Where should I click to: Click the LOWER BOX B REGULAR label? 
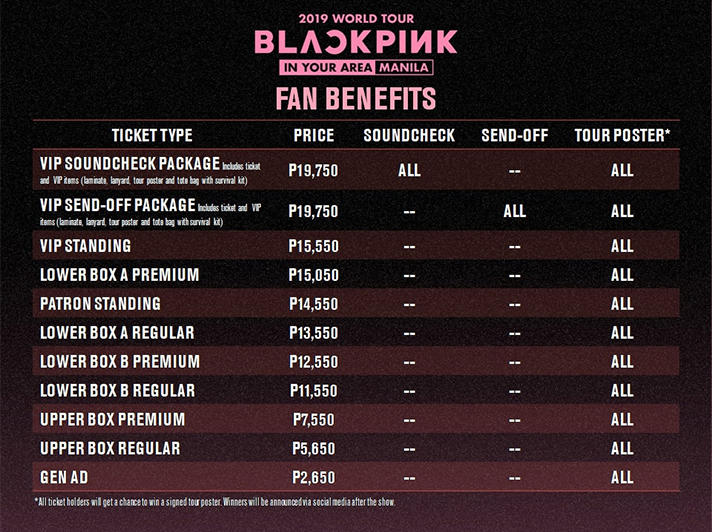(x=118, y=390)
